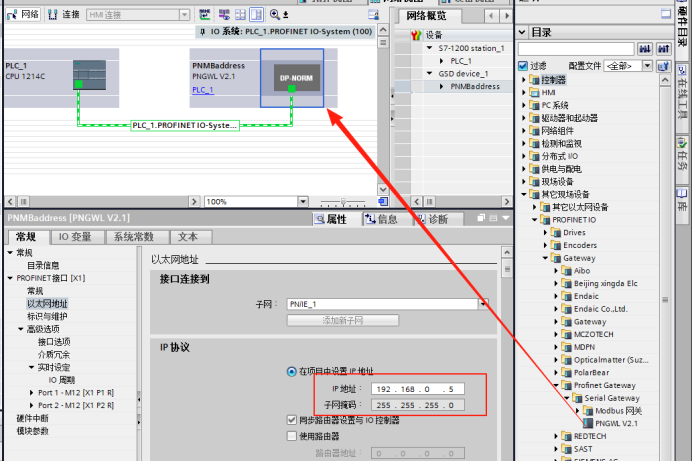
Task: Collapse S7-1200 station_1 in network overview
Action: coord(429,48)
